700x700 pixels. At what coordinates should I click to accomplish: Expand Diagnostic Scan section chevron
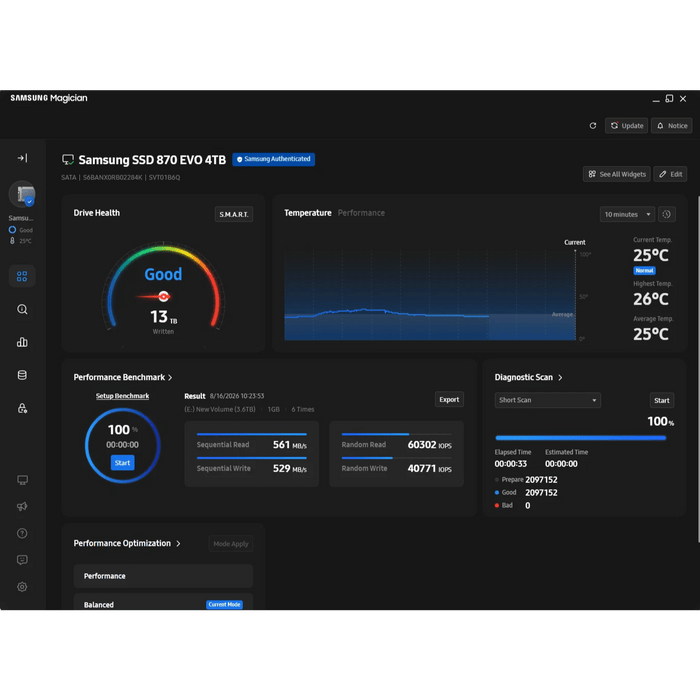[560, 378]
